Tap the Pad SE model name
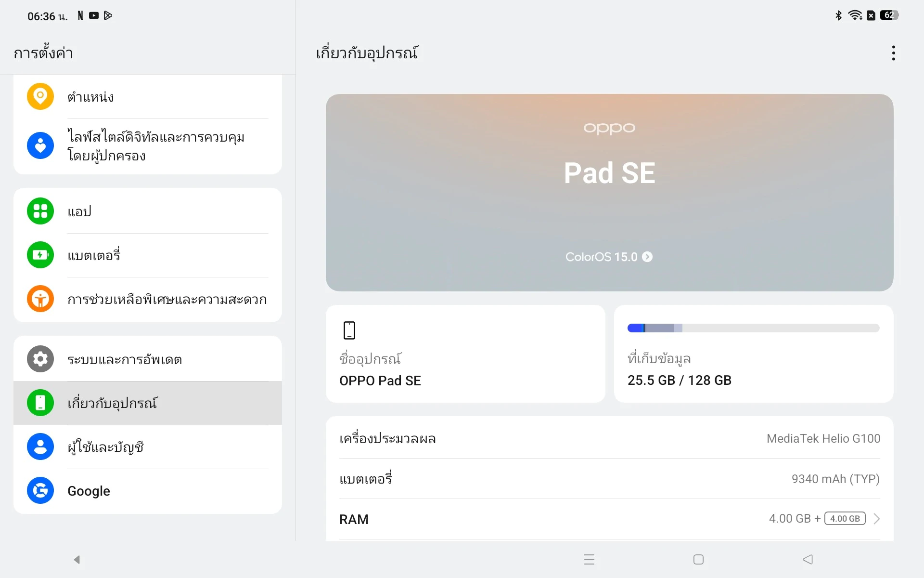 [x=609, y=173]
